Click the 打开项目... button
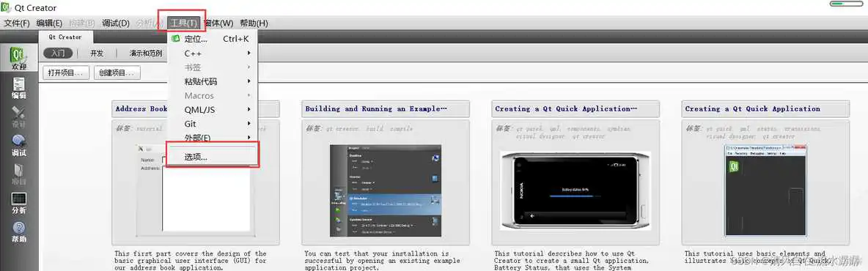The height and width of the screenshot is (271, 868). coord(65,73)
